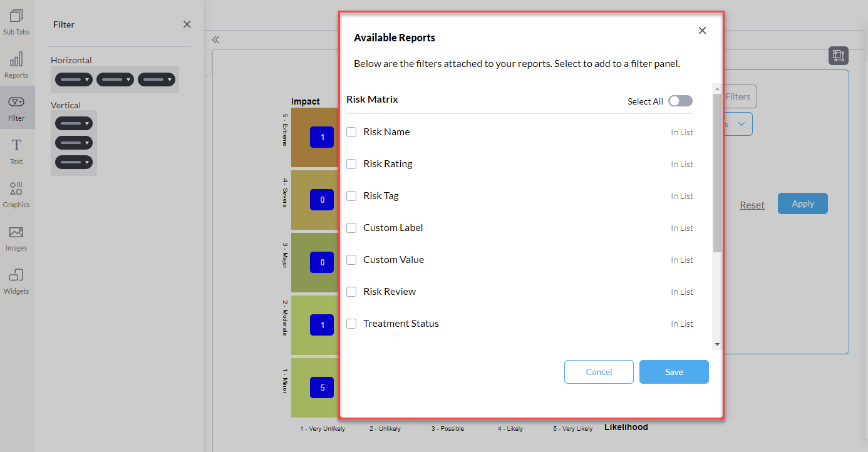Pick middle Vertical filter layout dropdown
The width and height of the screenshot is (868, 452).
[x=74, y=143]
